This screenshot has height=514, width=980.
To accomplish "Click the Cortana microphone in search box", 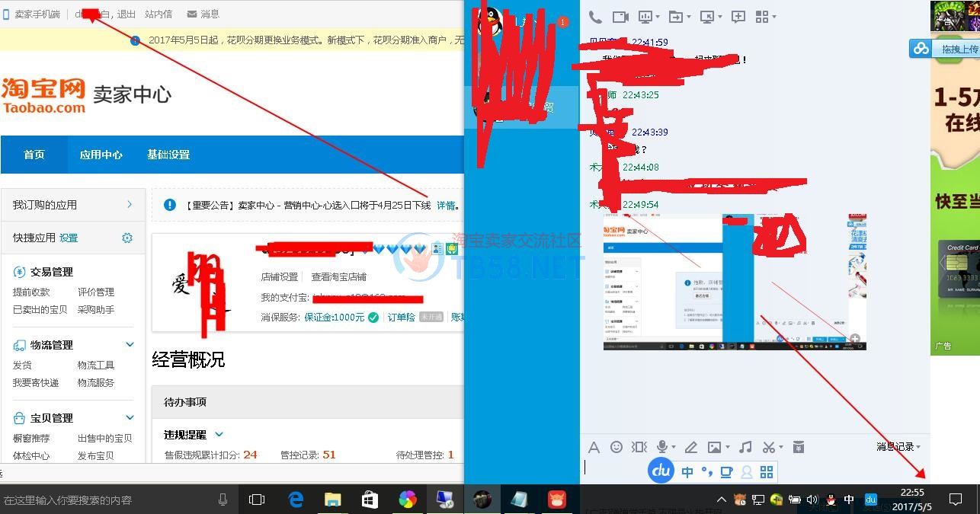I will 223,500.
